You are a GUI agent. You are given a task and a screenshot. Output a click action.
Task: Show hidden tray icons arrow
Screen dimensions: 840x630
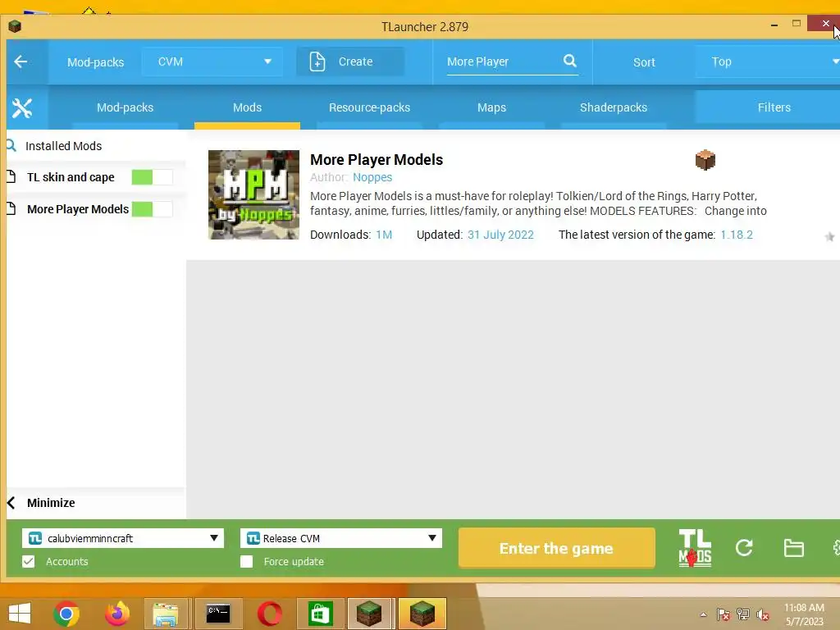coord(703,614)
